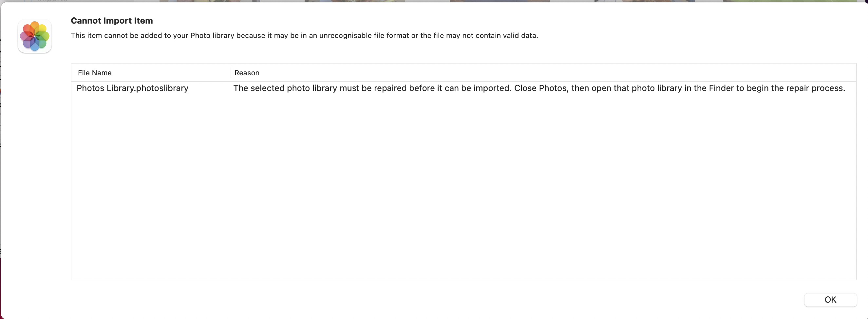868x319 pixels.
Task: Click the Cannot Import Item heading
Action: [112, 21]
